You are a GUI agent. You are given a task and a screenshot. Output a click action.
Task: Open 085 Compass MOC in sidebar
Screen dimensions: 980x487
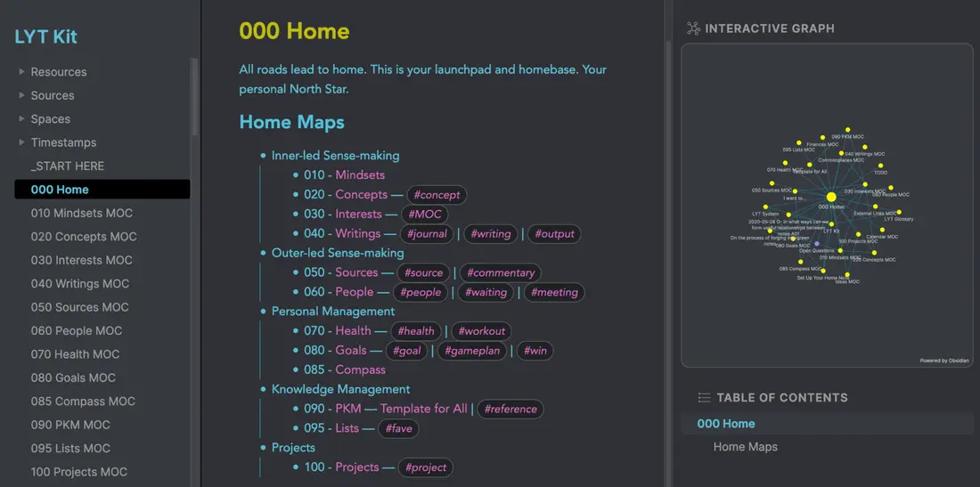coord(83,402)
